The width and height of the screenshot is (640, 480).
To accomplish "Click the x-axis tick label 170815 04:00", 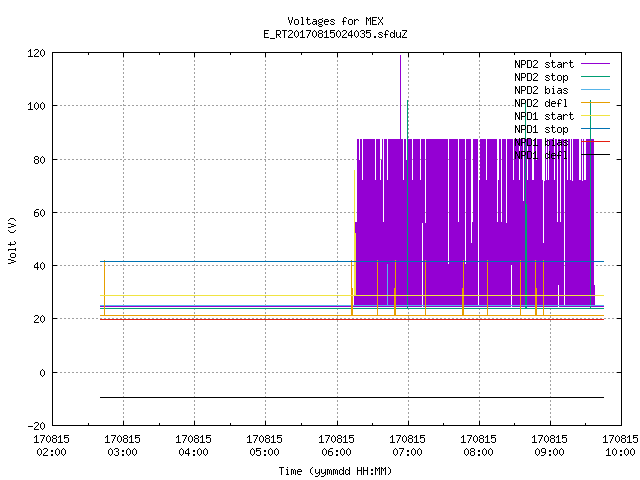I will pos(193,446).
